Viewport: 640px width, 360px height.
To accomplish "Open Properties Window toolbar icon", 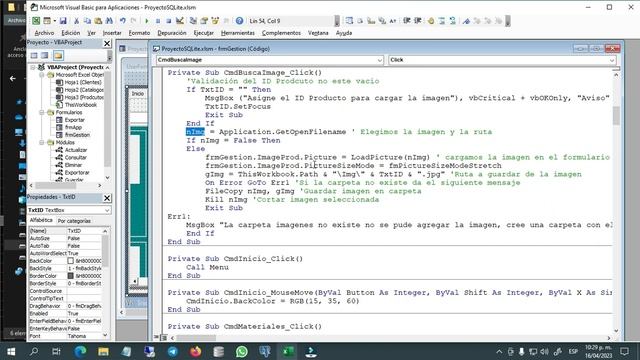I will (x=204, y=21).
